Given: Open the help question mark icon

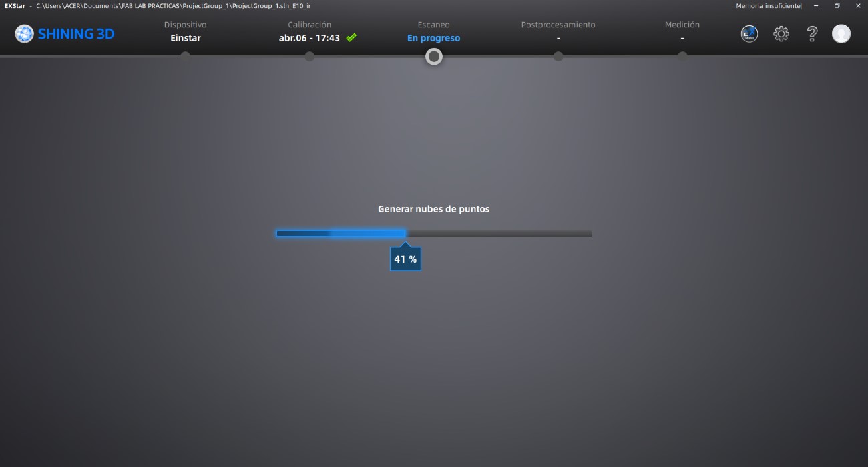Looking at the screenshot, I should click(812, 34).
